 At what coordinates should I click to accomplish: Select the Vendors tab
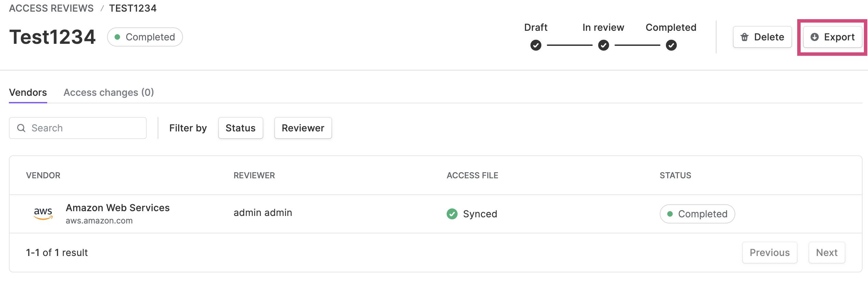[x=28, y=92]
